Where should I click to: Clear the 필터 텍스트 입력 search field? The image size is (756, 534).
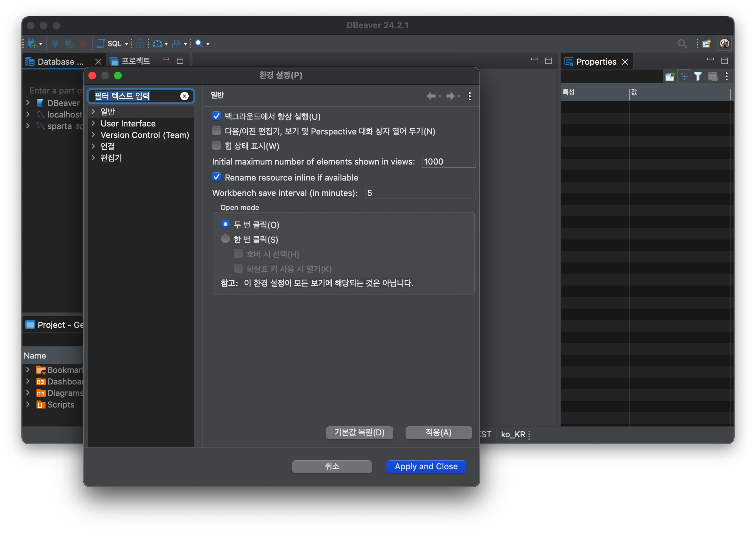185,96
